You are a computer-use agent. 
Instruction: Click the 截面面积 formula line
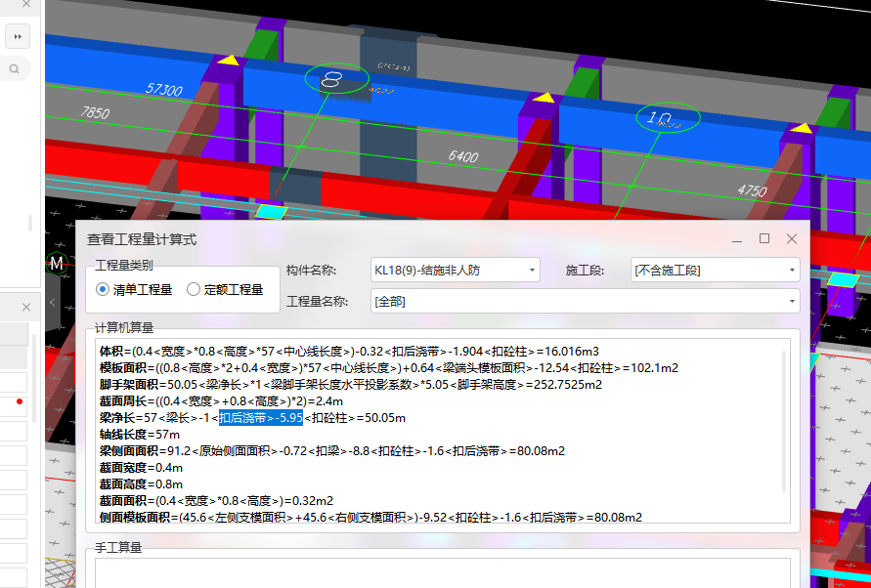[217, 501]
